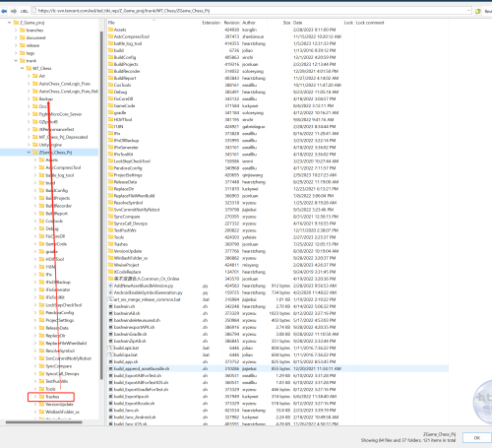
Task: Sort list by Author column header
Action: click(x=249, y=23)
